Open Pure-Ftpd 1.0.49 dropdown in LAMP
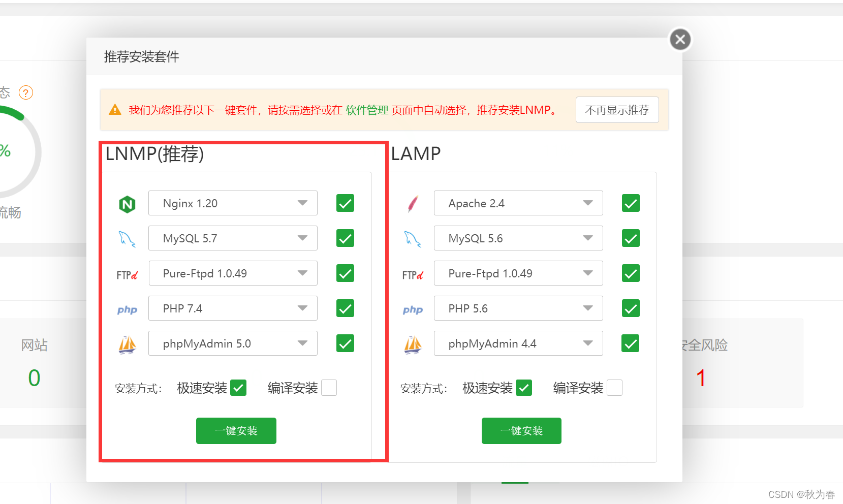Viewport: 843px width, 504px height. (518, 273)
